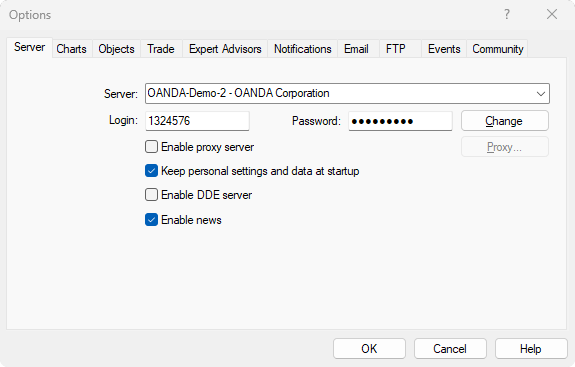Enable the proxy server checkbox
Viewport: 575px width, 367px height.
click(x=151, y=147)
